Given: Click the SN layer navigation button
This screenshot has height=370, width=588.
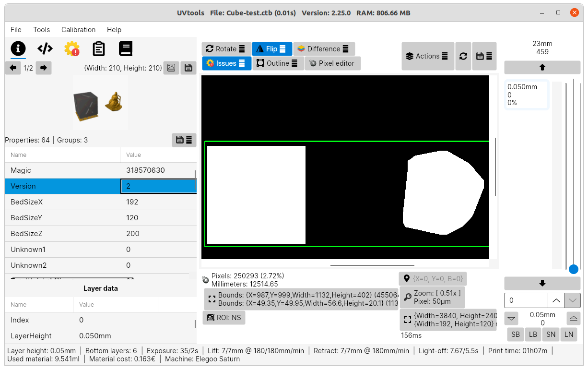Looking at the screenshot, I should coord(551,334).
